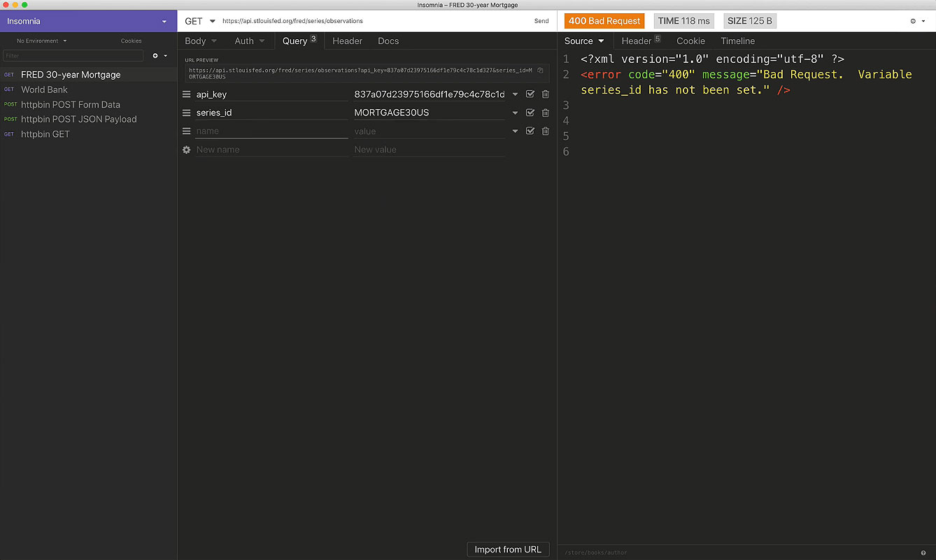Copy the URL preview with the copy icon
936x560 pixels.
click(540, 71)
